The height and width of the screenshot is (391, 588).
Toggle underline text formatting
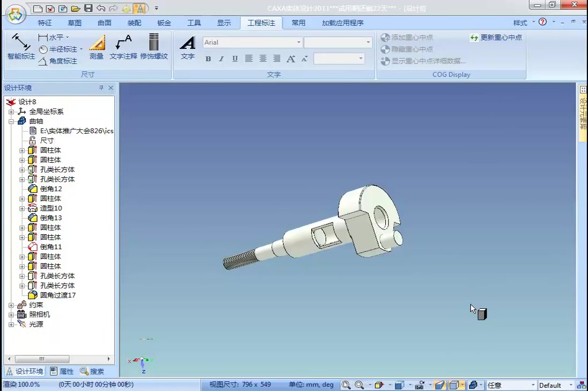pos(235,59)
